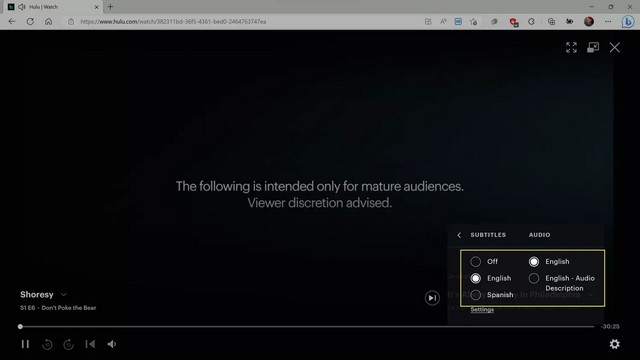The width and height of the screenshot is (640, 360).
Task: Open the browser extensions icon
Action: click(531, 22)
